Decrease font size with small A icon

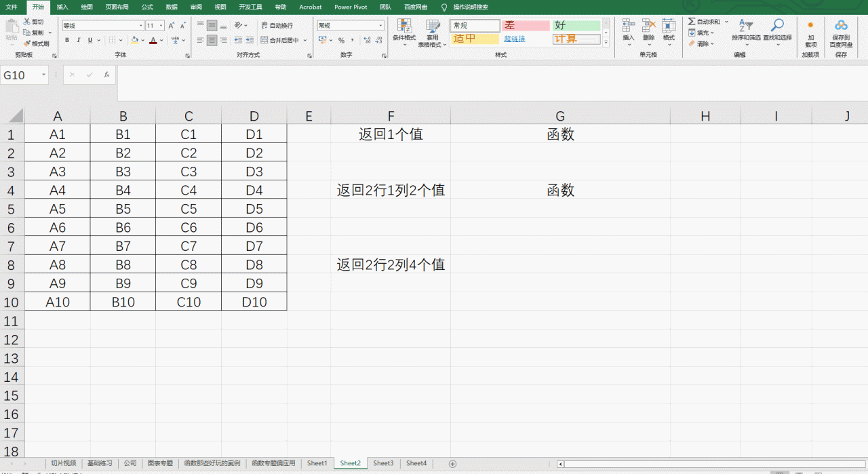(183, 26)
